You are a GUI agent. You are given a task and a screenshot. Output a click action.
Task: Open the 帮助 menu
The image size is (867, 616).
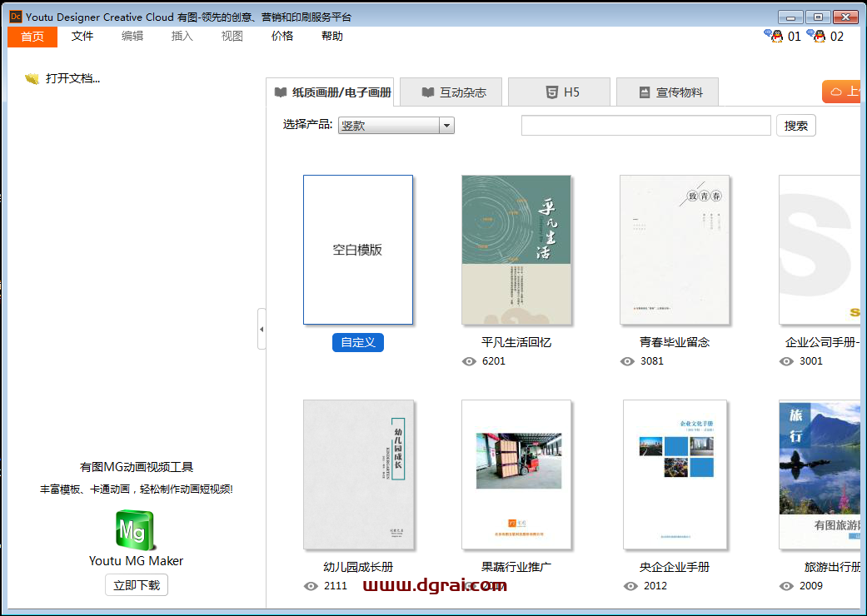(331, 36)
